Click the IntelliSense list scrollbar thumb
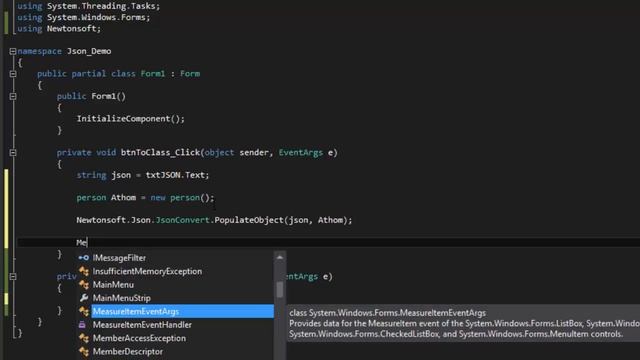This screenshot has width=640, height=360. pyautogui.click(x=280, y=289)
